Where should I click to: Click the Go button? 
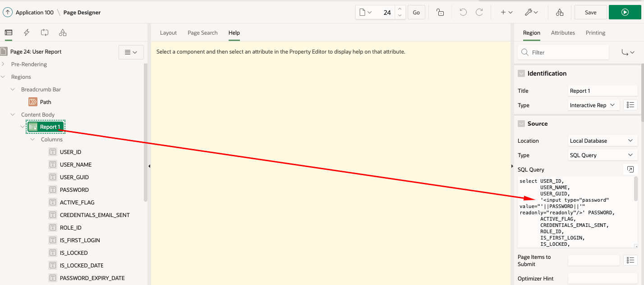coord(416,13)
